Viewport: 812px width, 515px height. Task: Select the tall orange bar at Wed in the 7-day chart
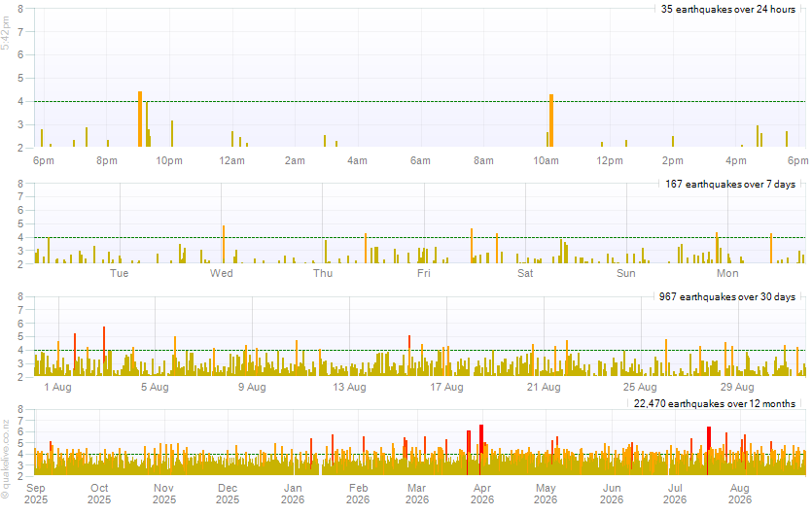click(224, 244)
